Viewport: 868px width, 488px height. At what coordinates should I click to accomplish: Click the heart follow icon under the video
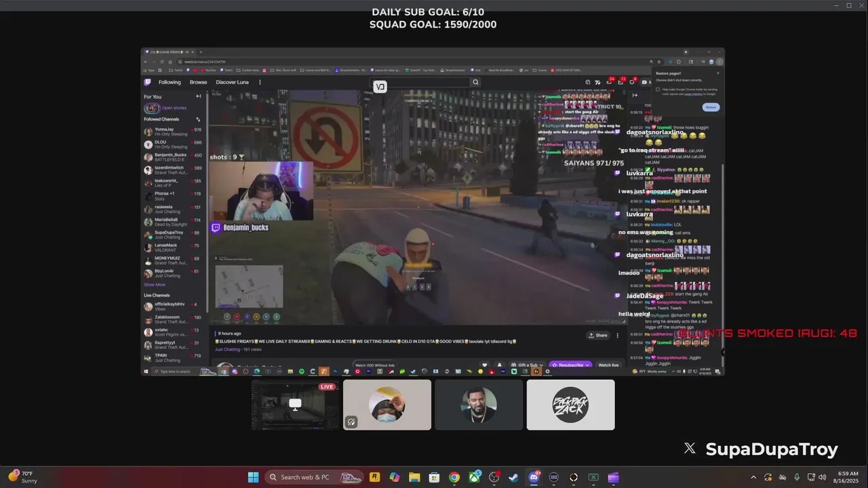[x=484, y=365]
